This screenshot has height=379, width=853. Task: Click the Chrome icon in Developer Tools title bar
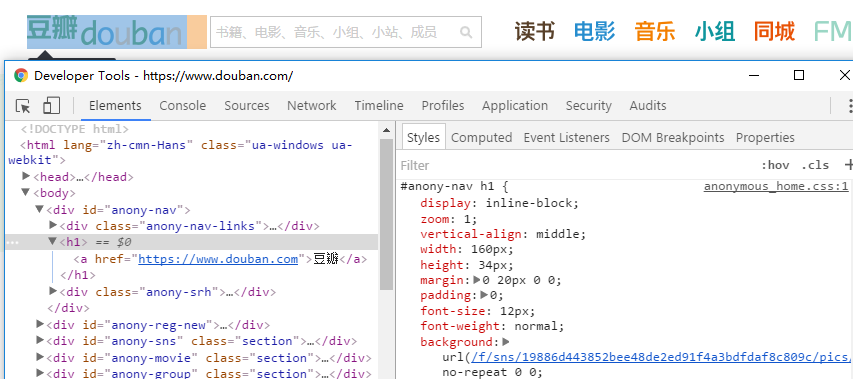(21, 76)
